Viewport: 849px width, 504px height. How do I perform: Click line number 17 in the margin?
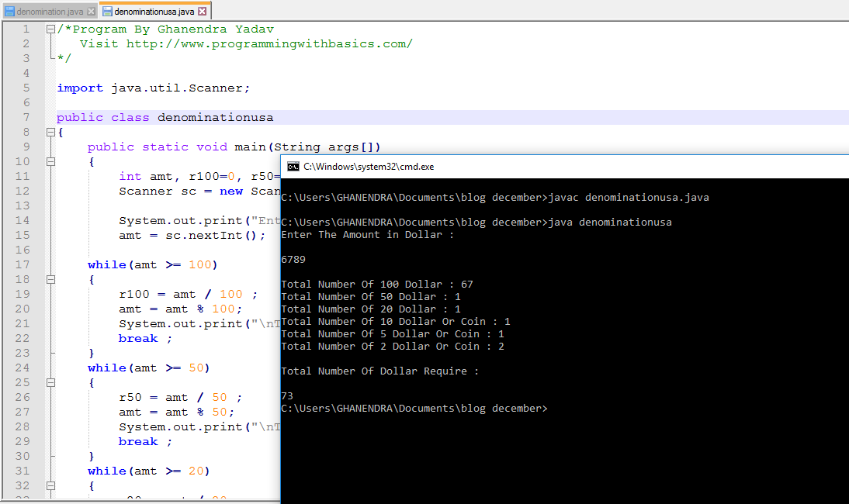click(23, 264)
